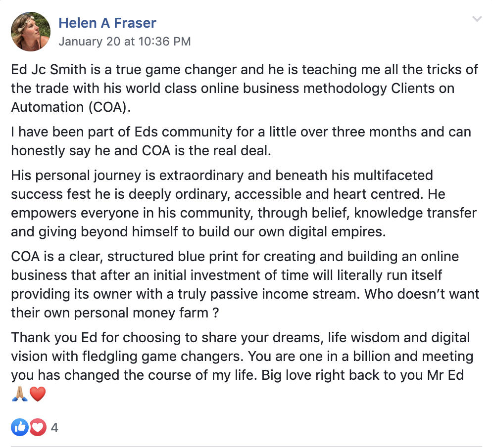Open the Helen A Fraser profile link
492x448 pixels.
click(107, 23)
